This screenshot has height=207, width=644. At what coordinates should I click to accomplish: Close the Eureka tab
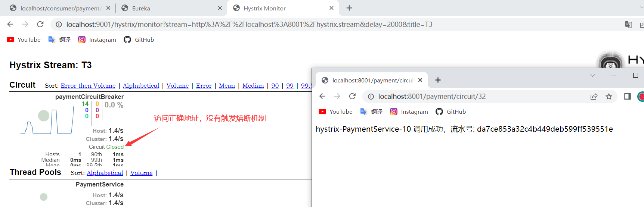pos(220,8)
